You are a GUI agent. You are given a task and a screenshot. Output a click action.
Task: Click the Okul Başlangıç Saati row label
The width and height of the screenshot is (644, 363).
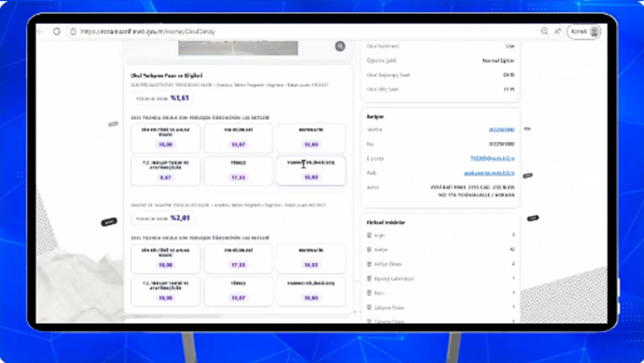click(x=388, y=75)
